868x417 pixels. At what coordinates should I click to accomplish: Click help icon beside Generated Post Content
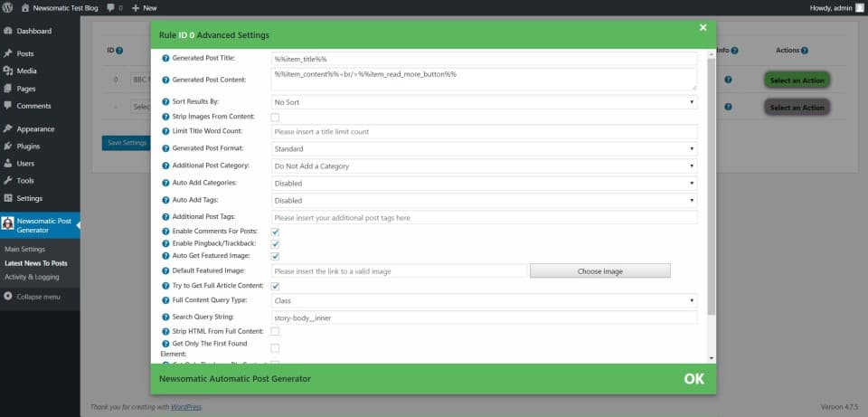coord(165,80)
